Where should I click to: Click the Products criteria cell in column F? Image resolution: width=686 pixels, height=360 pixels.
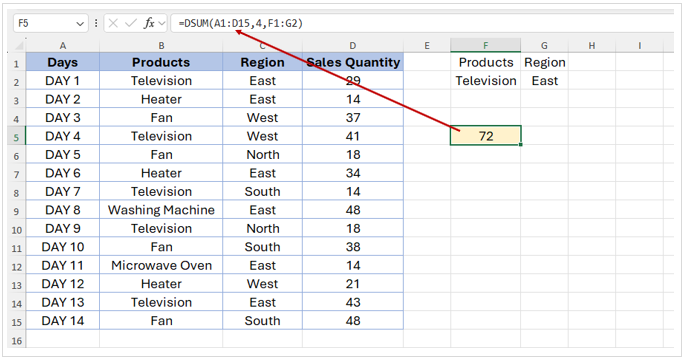click(486, 62)
